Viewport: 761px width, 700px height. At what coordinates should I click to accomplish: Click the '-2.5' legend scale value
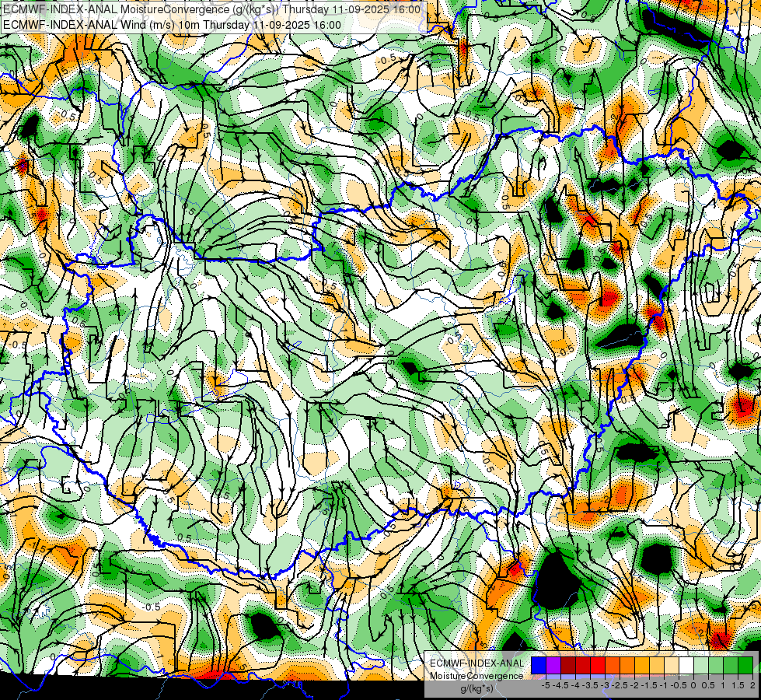[620, 685]
